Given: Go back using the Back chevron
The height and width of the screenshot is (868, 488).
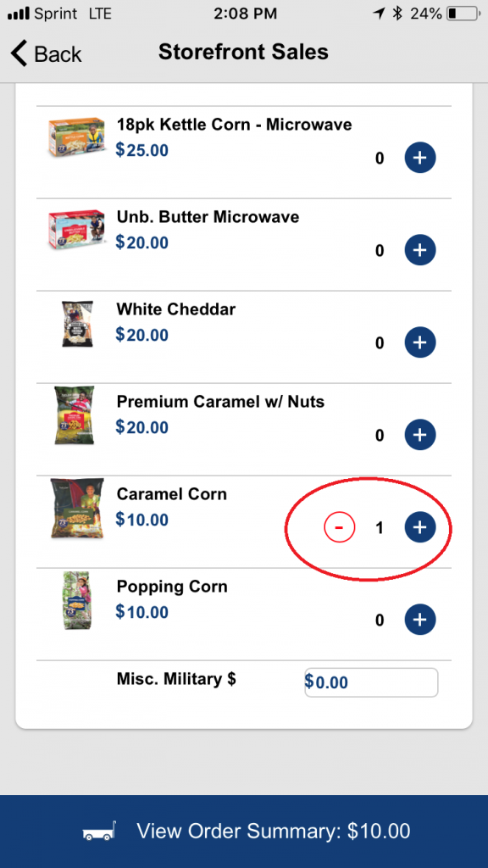Looking at the screenshot, I should [46, 53].
